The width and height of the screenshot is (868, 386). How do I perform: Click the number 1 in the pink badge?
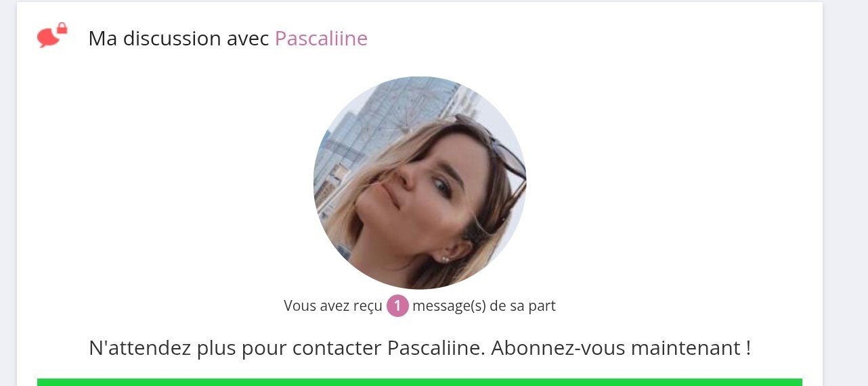point(397,306)
